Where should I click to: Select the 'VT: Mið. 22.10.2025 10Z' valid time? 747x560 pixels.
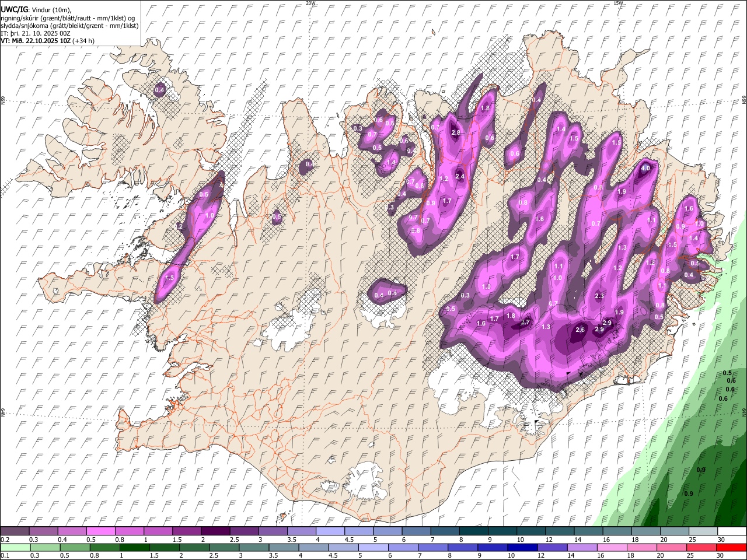pyautogui.click(x=34, y=41)
